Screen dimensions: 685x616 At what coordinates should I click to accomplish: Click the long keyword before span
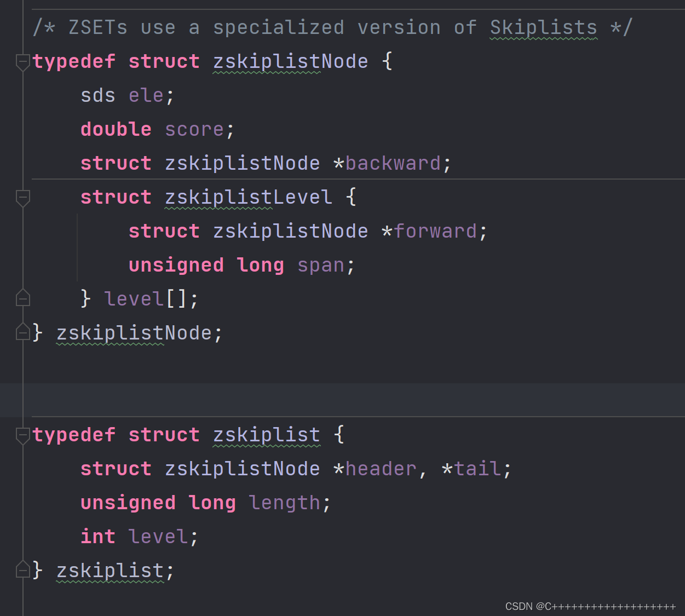(261, 265)
